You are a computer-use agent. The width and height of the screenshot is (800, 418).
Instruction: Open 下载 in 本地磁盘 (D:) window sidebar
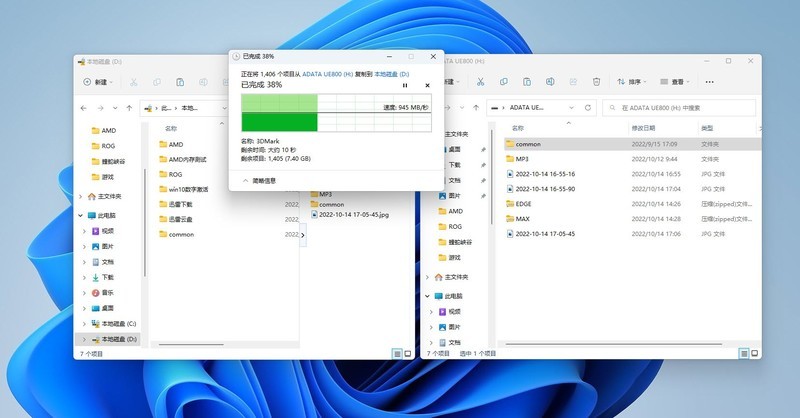[x=103, y=277]
